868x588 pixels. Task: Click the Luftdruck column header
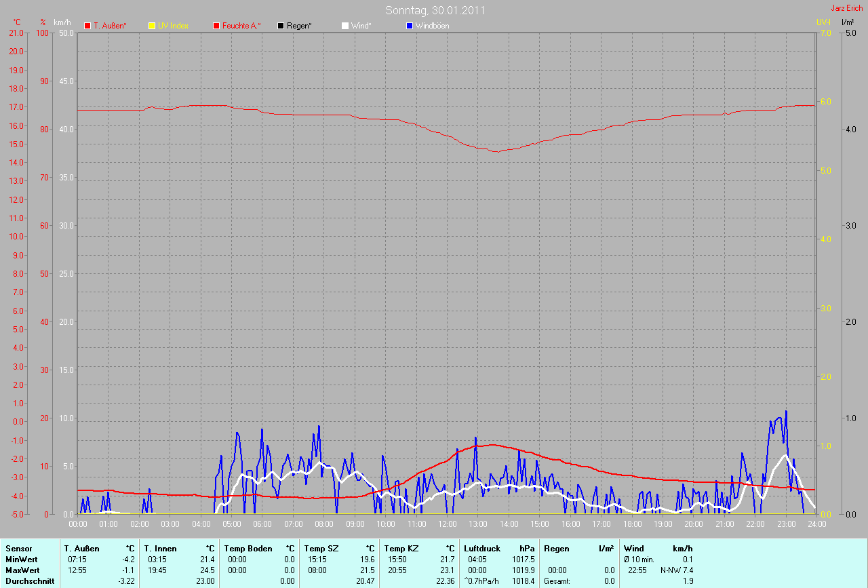tap(482, 548)
